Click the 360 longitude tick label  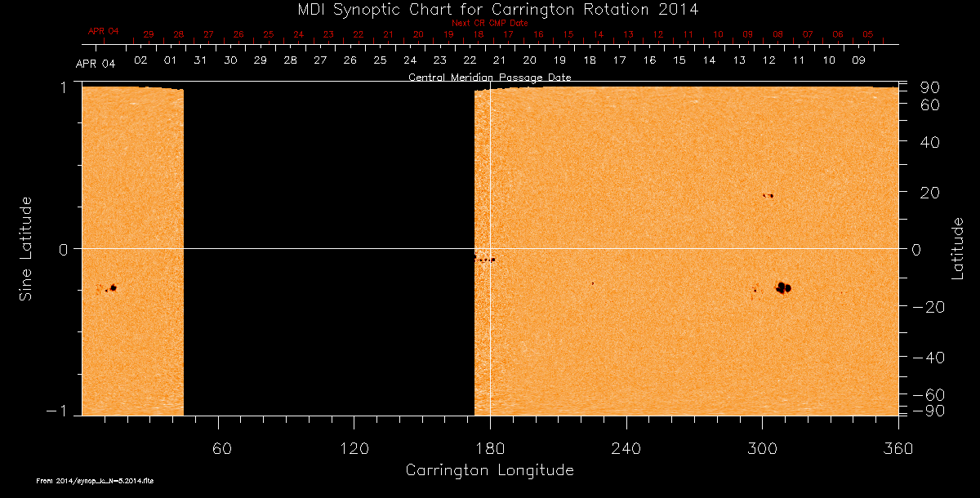click(898, 449)
